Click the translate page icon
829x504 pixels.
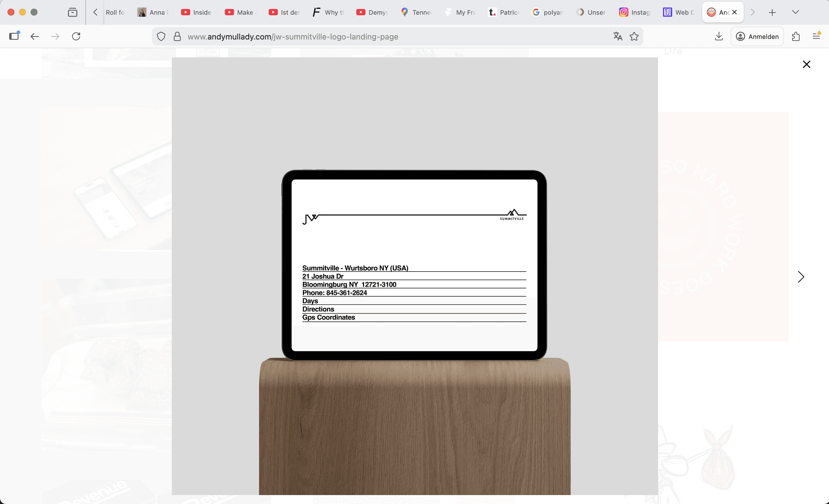[x=617, y=36]
